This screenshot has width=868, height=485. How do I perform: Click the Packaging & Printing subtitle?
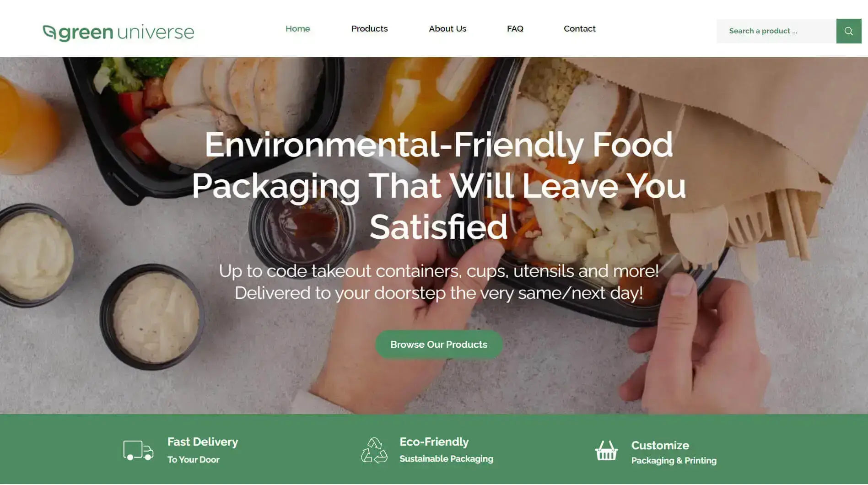[674, 461]
